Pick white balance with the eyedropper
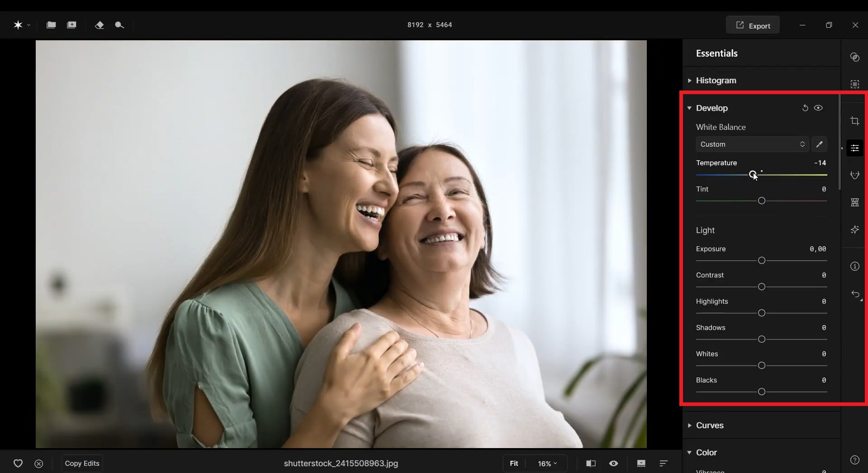The width and height of the screenshot is (868, 473). [x=819, y=144]
